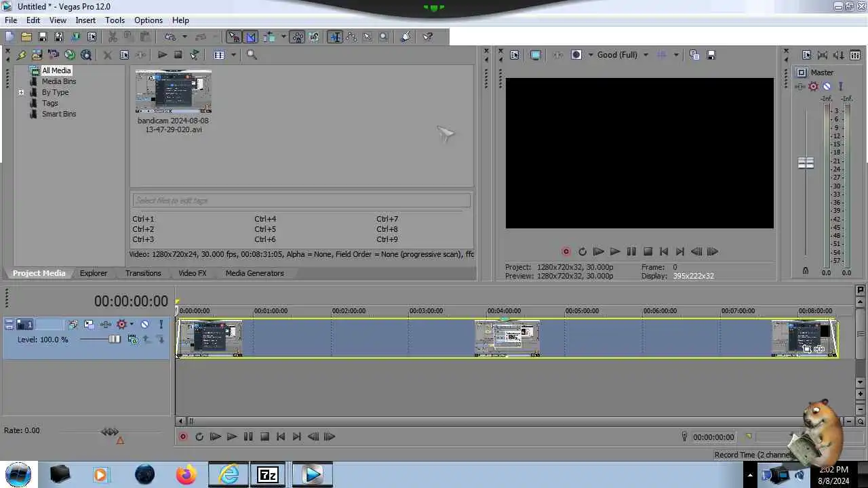
Task: Solo video track 1 exclamation icon
Action: (161, 325)
